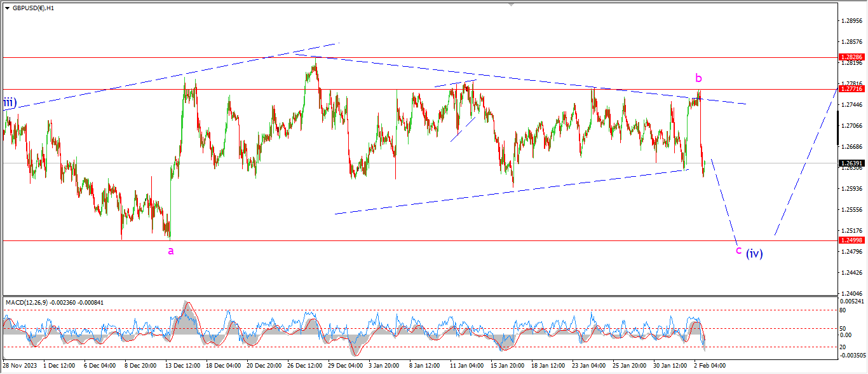
Task: Click the '15 Jan 20:00' time axis label
Action: tap(506, 366)
